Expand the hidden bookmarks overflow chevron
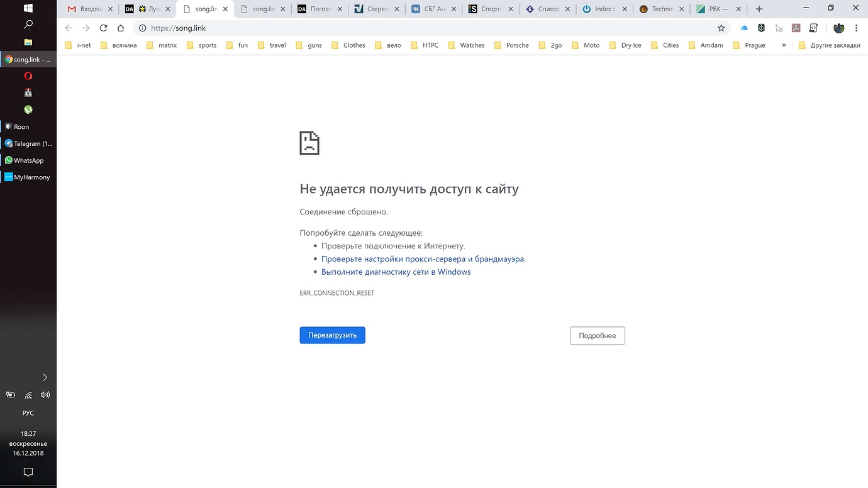Image resolution: width=868 pixels, height=488 pixels. click(x=784, y=45)
